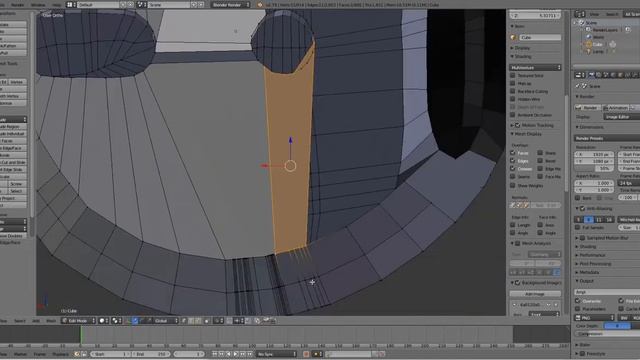The height and width of the screenshot is (360, 640).
Task: Open the pivot point selector icon
Action: coord(117,321)
